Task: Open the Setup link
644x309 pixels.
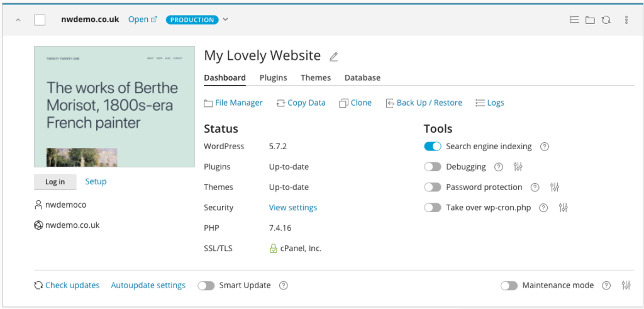Action: [x=96, y=182]
